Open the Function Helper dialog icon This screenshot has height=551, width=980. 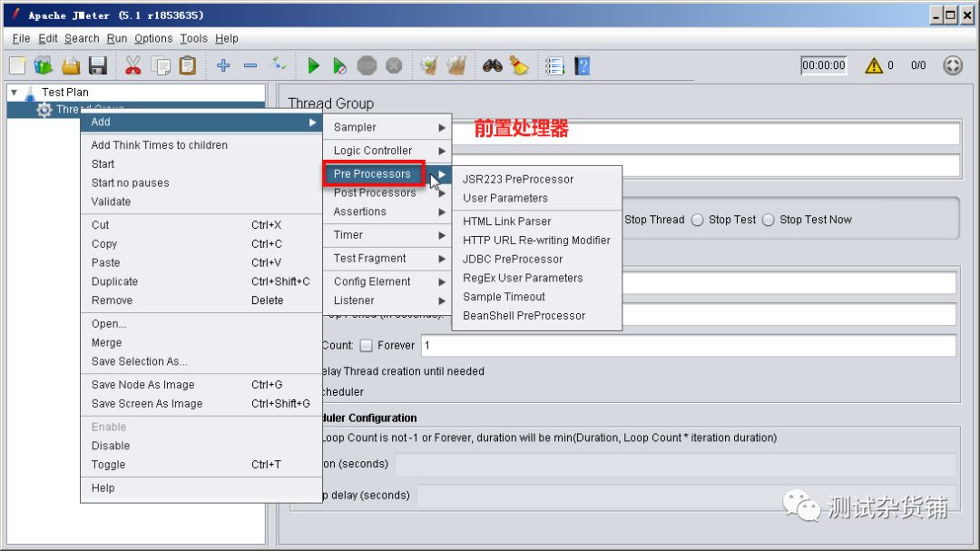[554, 65]
